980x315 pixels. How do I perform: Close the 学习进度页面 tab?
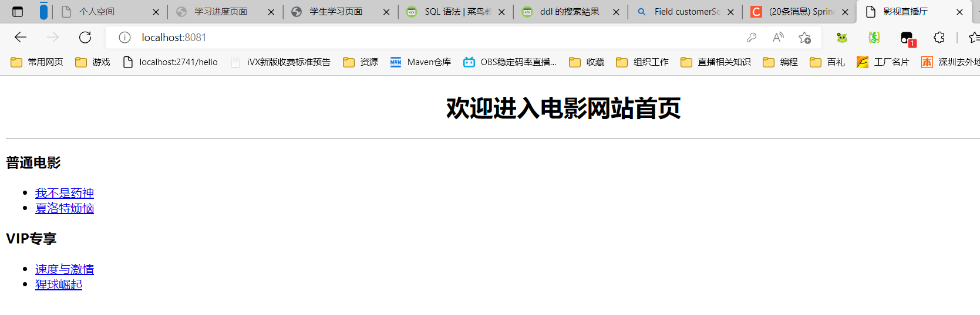tap(271, 12)
